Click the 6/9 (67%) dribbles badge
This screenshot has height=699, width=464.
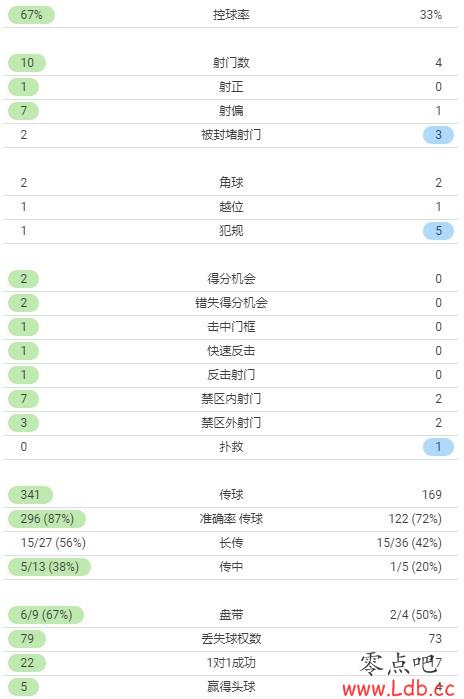pyautogui.click(x=46, y=615)
